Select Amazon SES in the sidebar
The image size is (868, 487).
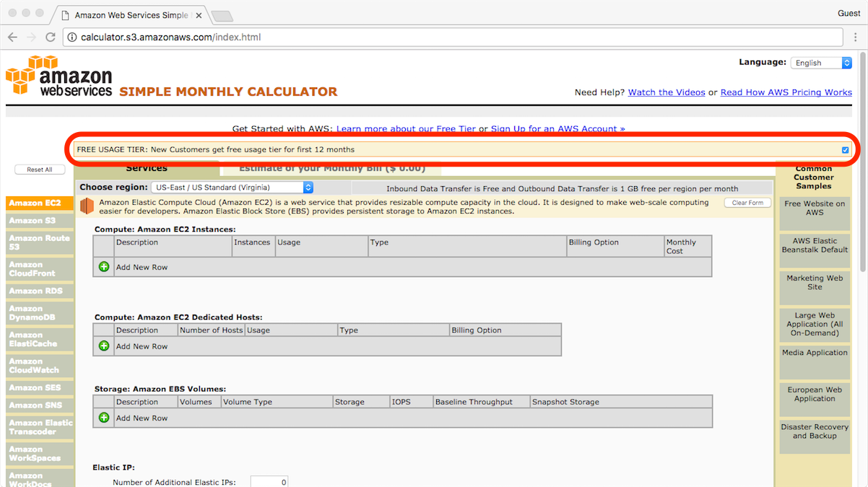tap(40, 387)
